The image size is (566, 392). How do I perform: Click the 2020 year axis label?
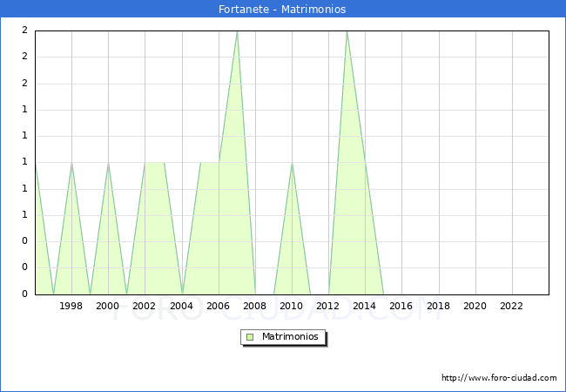[475, 306]
